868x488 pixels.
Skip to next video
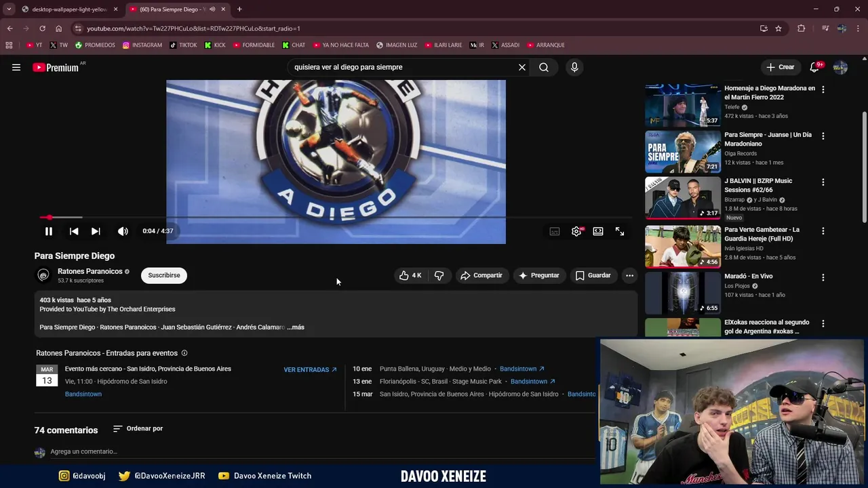(96, 231)
